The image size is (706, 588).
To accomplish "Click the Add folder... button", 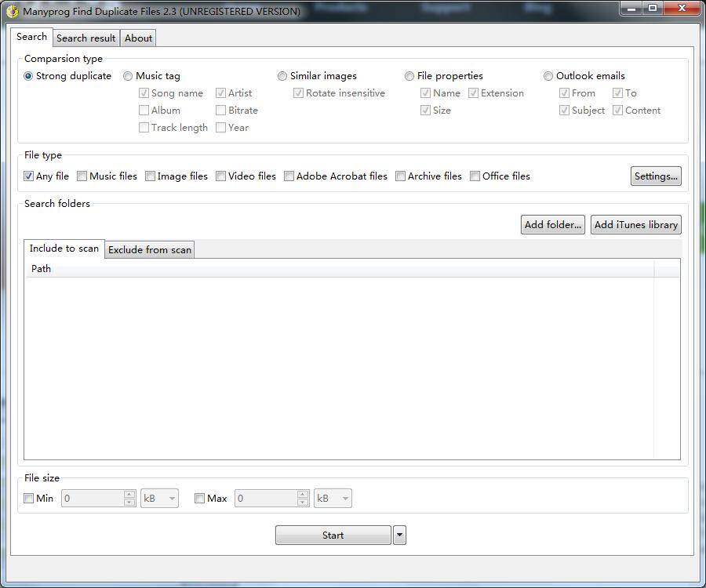I will tap(552, 224).
